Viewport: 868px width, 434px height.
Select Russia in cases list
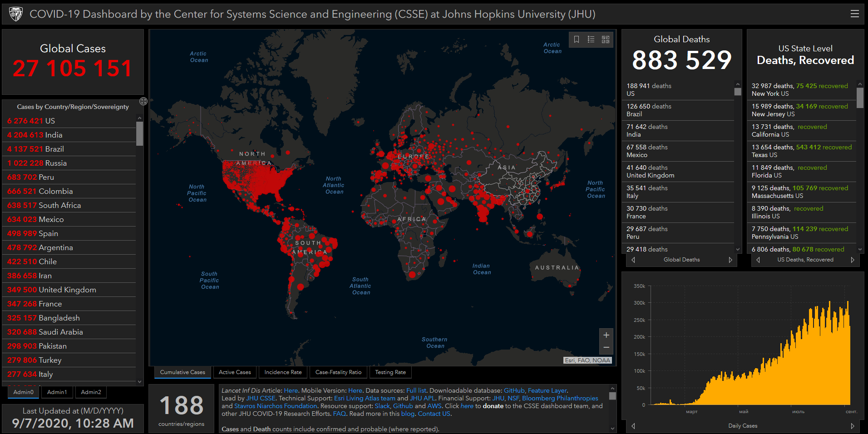(x=69, y=163)
